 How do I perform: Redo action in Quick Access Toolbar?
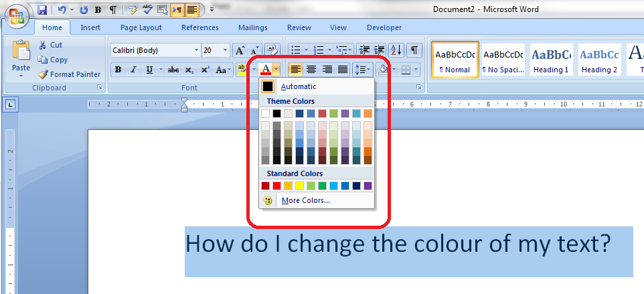point(84,9)
